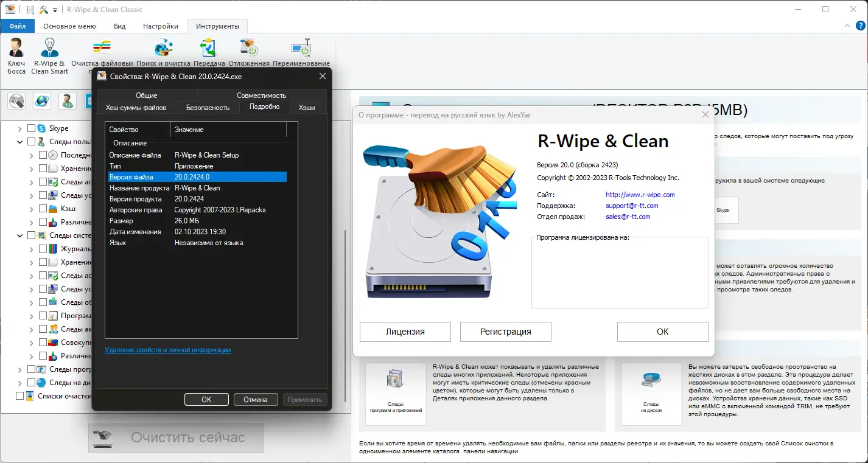868x463 pixels.
Task: Click the user figure toolbar icon above tree
Action: pyautogui.click(x=68, y=101)
